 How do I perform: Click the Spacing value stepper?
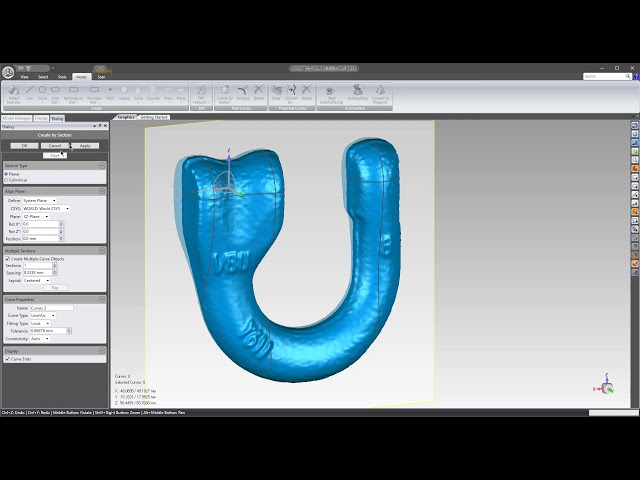tap(55, 272)
